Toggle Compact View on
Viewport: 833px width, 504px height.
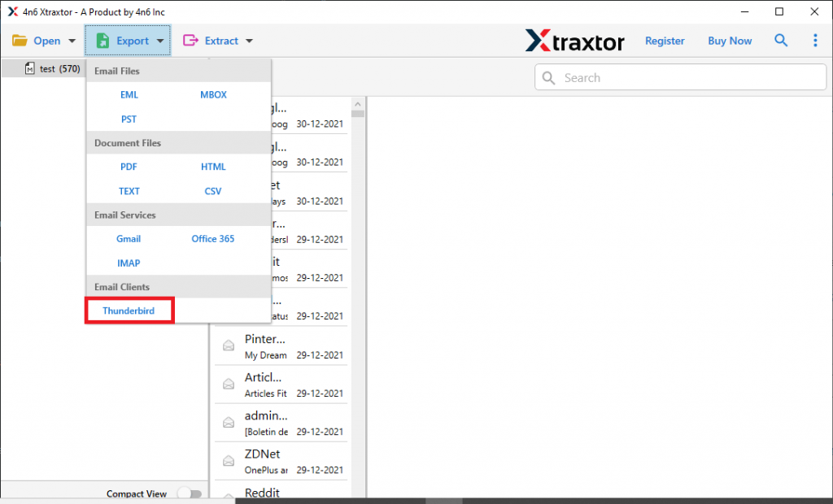190,493
